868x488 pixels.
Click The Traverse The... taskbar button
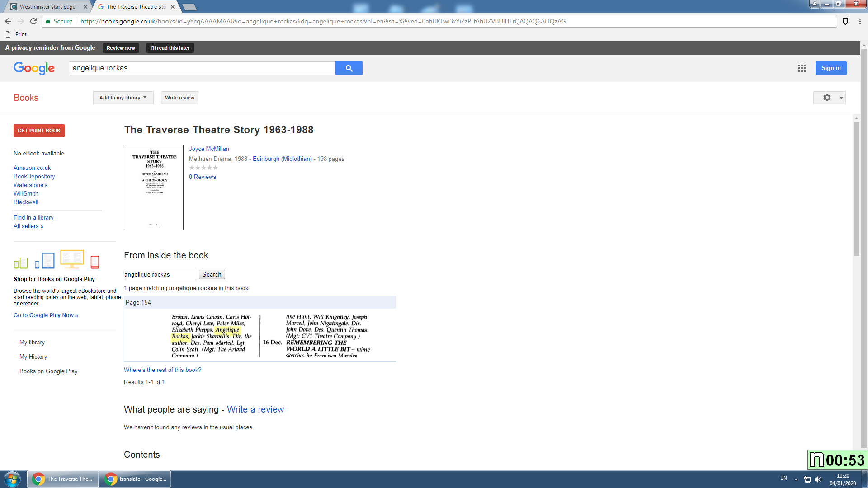click(63, 479)
